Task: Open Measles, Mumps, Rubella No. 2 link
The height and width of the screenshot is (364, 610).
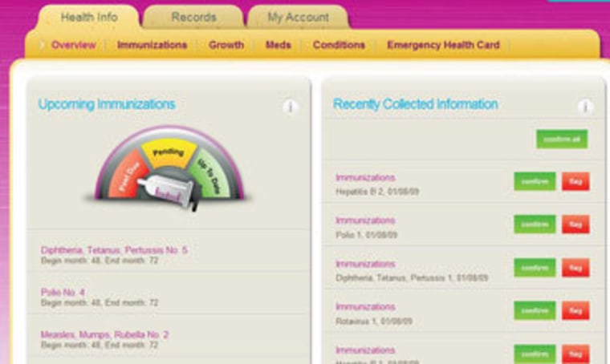Action: coord(104,334)
